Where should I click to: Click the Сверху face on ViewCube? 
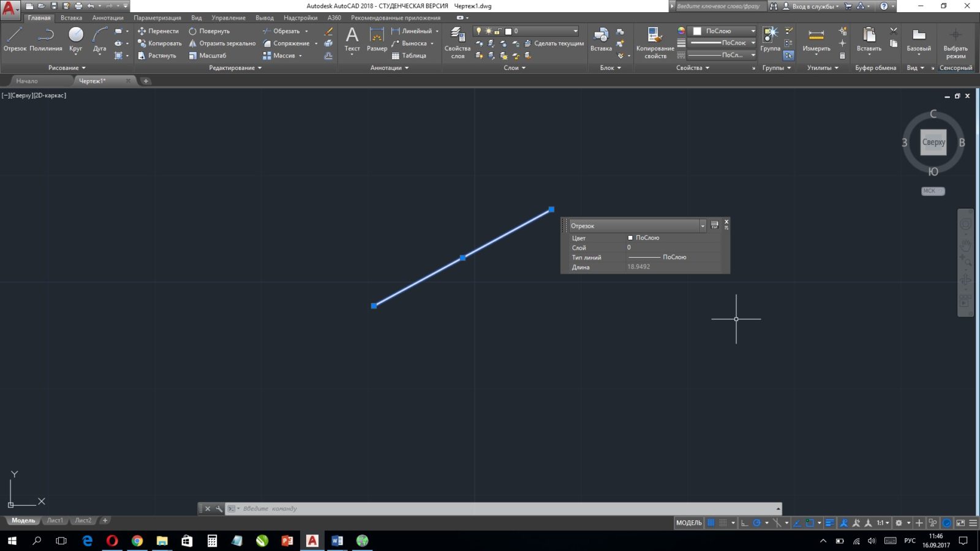(x=933, y=142)
